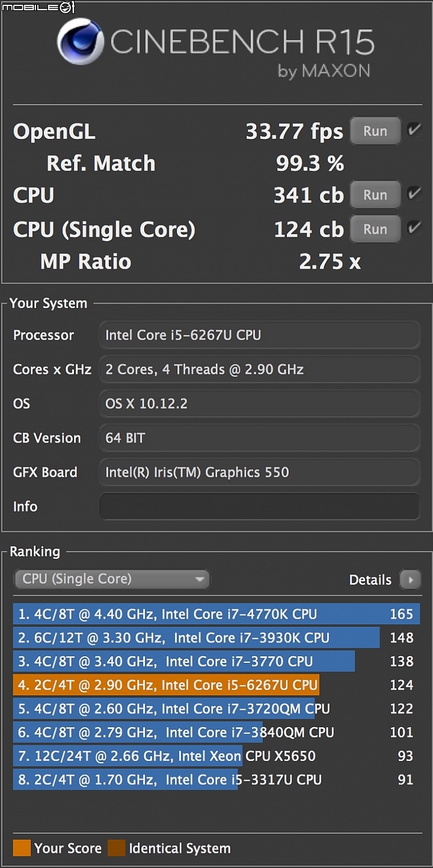
Task: Select the highlighted i5-6267U ranking row
Action: click(x=216, y=685)
